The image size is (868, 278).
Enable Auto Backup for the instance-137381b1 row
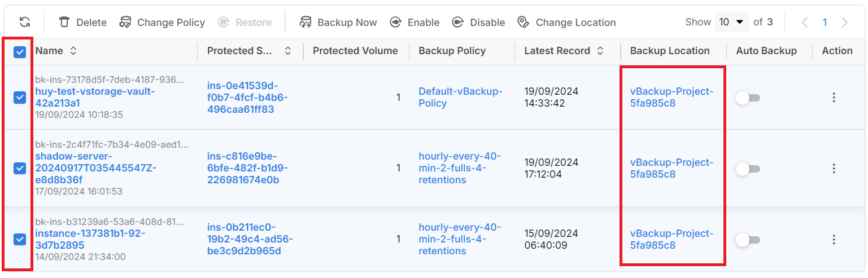tap(748, 240)
